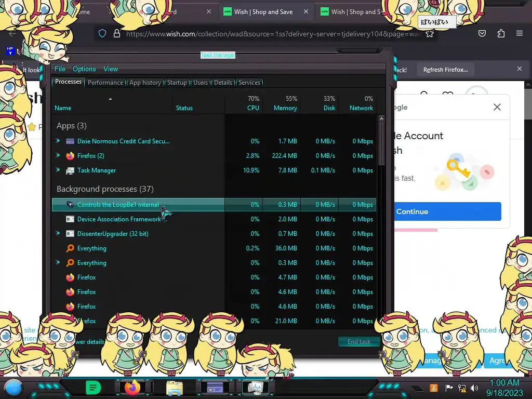Switch to the Users tab

pos(200,83)
